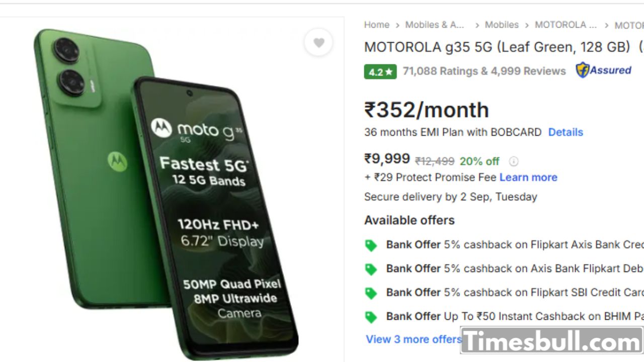Image resolution: width=644 pixels, height=362 pixels.
Task: Click the breadcrumb chevron after Home
Action: coord(397,25)
